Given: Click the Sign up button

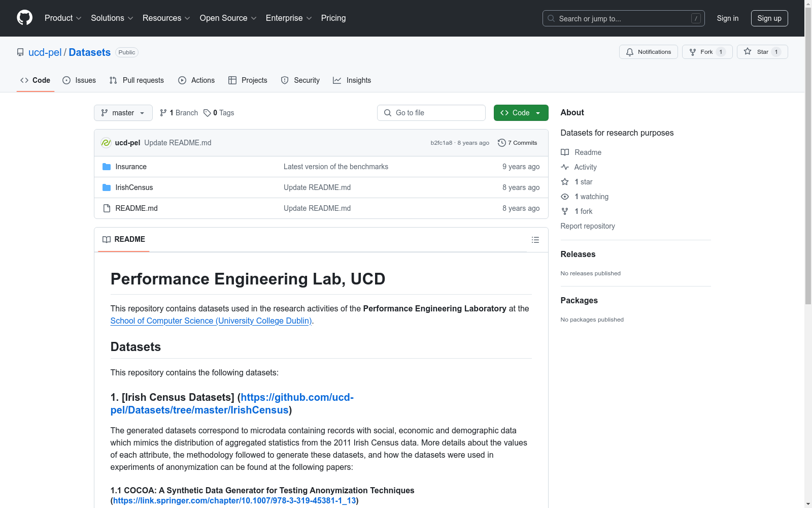Looking at the screenshot, I should pyautogui.click(x=769, y=18).
